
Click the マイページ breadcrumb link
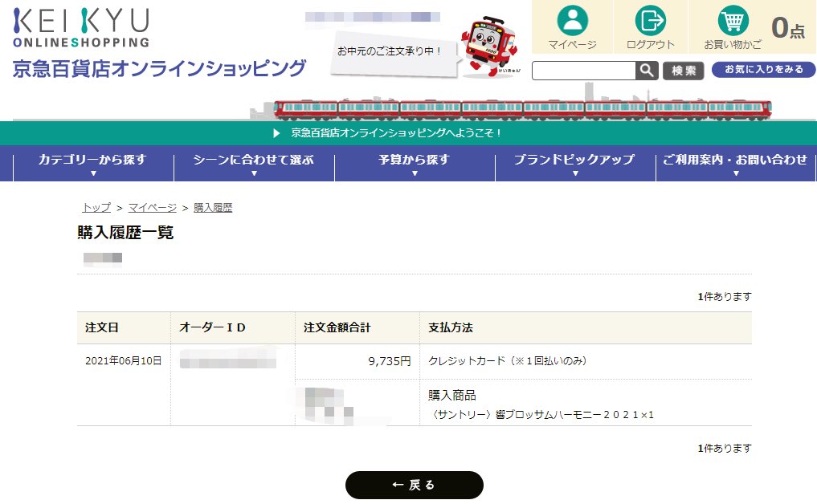click(x=152, y=207)
